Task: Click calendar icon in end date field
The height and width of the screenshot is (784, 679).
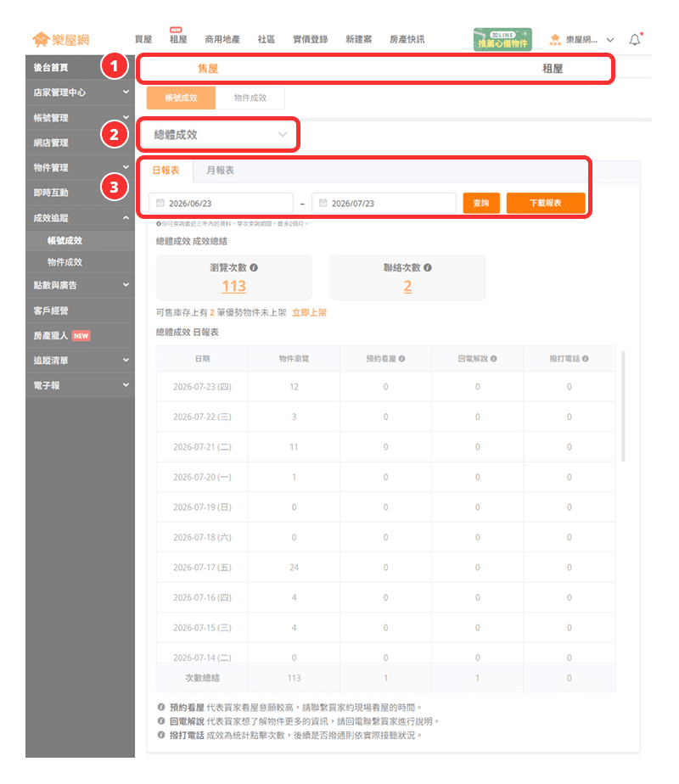Action: (x=323, y=203)
